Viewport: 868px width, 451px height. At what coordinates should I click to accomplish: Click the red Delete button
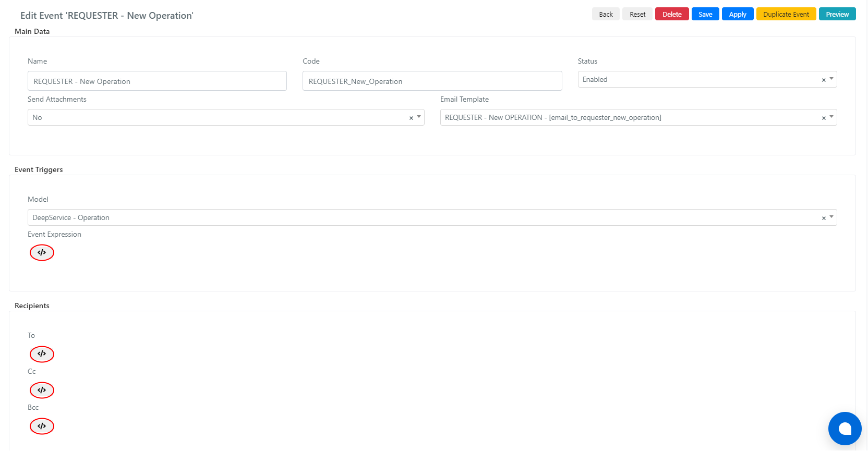click(x=672, y=14)
